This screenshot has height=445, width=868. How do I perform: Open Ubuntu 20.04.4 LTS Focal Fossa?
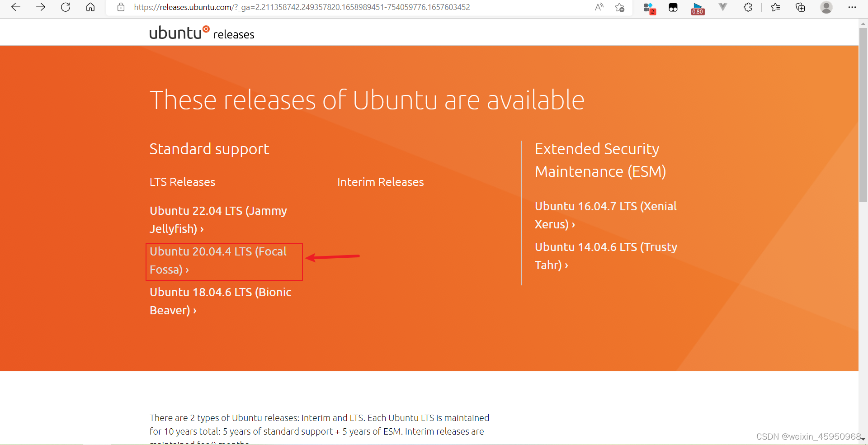pyautogui.click(x=218, y=260)
